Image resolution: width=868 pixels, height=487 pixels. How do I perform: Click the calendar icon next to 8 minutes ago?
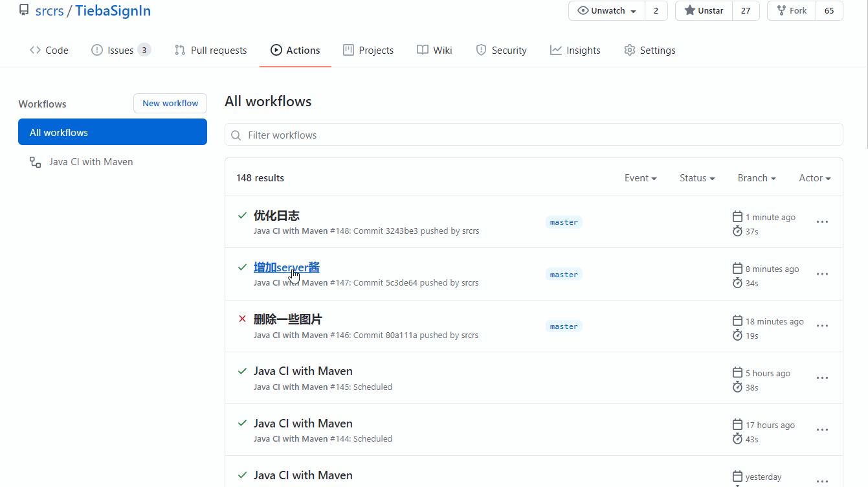737,268
